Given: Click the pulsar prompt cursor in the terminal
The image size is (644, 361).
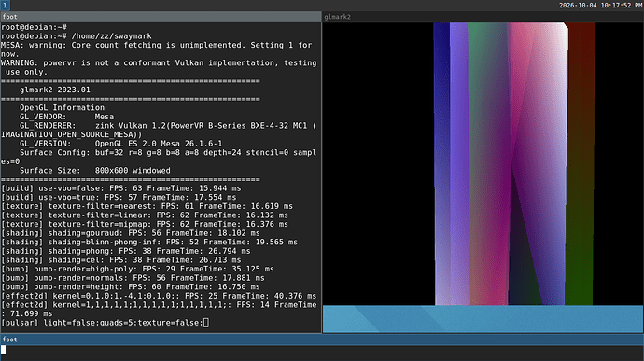Looking at the screenshot, I should pyautogui.click(x=206, y=323).
